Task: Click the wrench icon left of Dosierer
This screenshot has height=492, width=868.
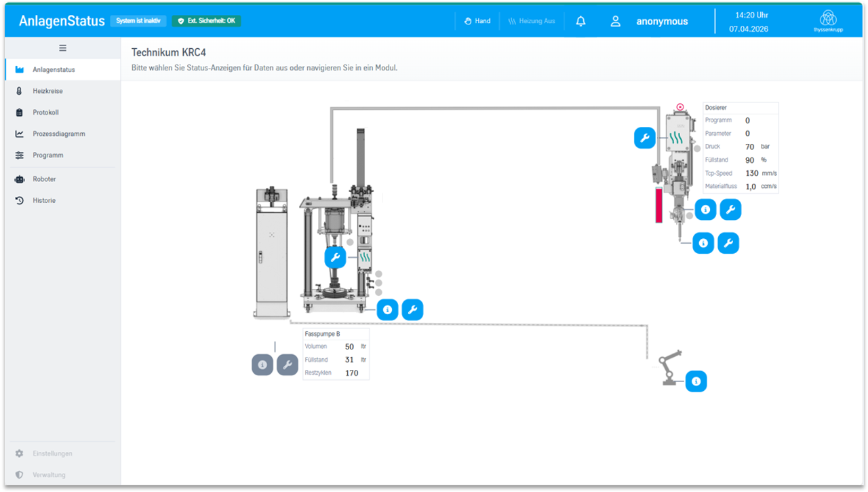Action: (644, 138)
